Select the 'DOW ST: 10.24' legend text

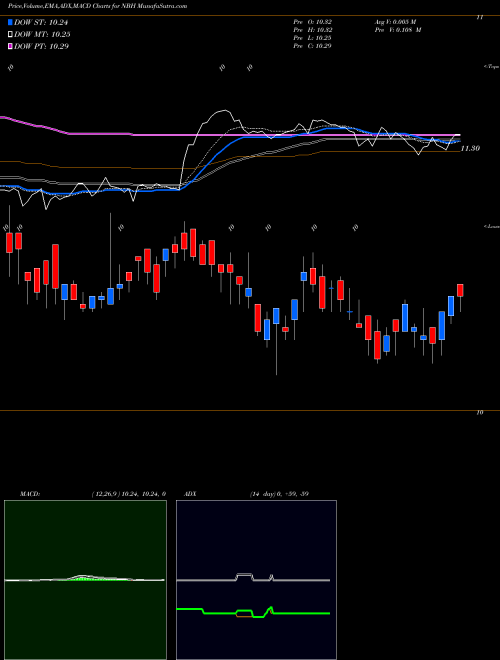[x=41, y=23]
